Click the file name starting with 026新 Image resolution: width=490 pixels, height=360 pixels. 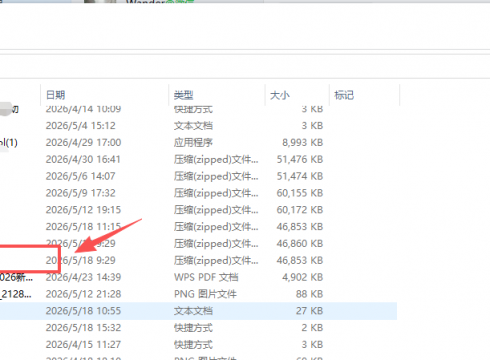click(x=16, y=277)
